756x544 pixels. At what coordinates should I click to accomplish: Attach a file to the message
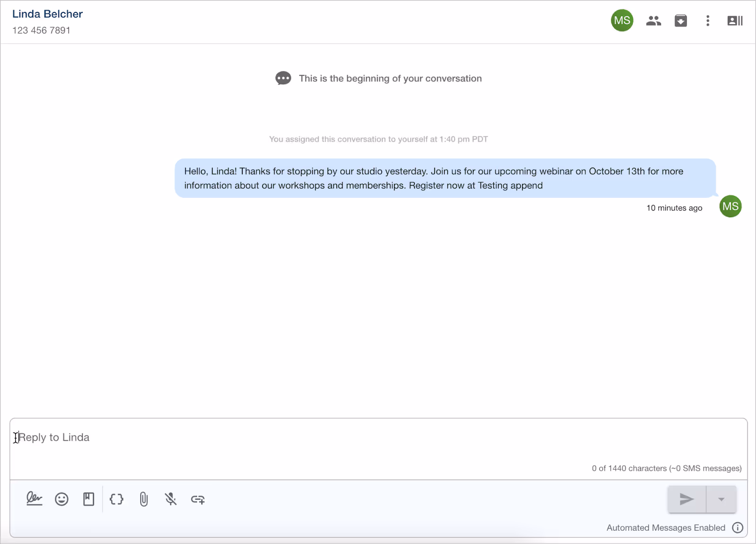[x=143, y=499]
